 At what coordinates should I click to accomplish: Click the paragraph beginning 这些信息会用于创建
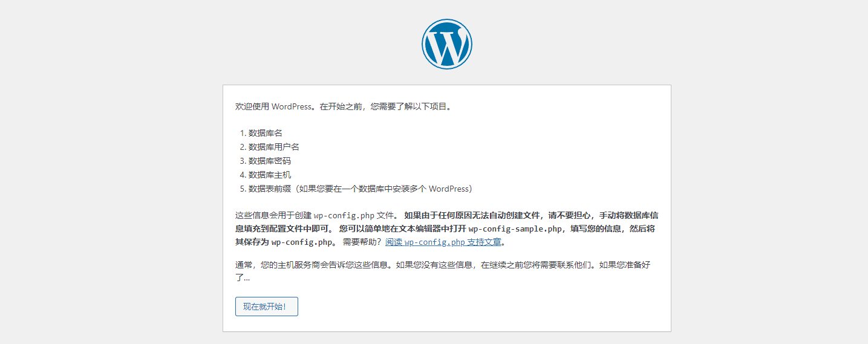(x=447, y=228)
